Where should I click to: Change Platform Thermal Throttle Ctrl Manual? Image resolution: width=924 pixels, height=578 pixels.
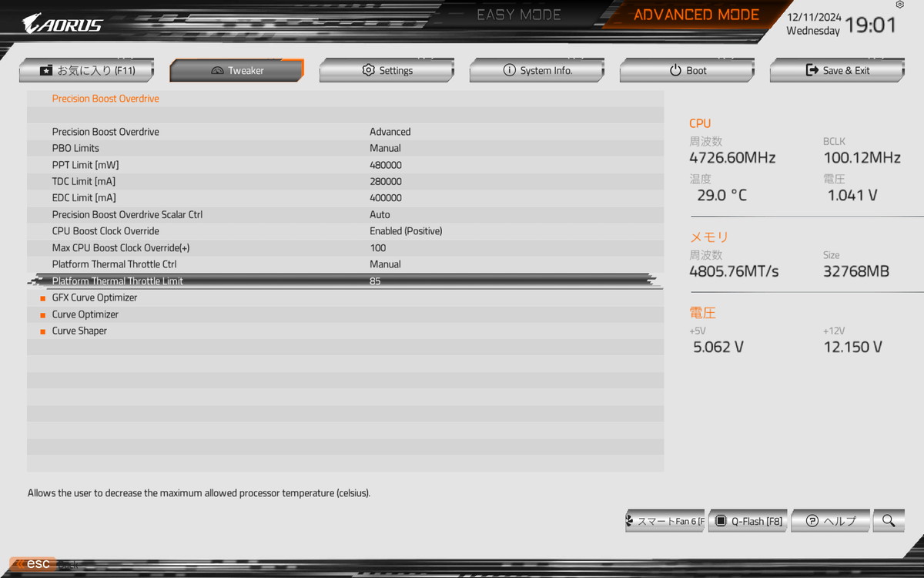coord(385,264)
